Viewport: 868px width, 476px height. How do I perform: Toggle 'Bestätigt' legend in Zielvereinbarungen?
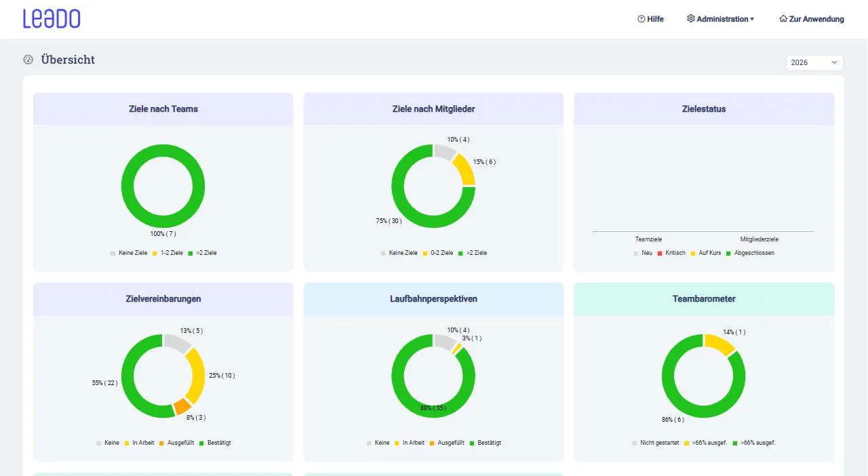tap(215, 443)
